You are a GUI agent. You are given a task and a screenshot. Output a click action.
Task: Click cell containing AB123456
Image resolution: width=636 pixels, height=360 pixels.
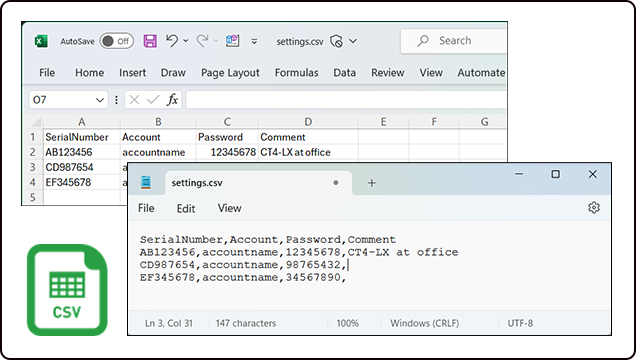tap(82, 152)
